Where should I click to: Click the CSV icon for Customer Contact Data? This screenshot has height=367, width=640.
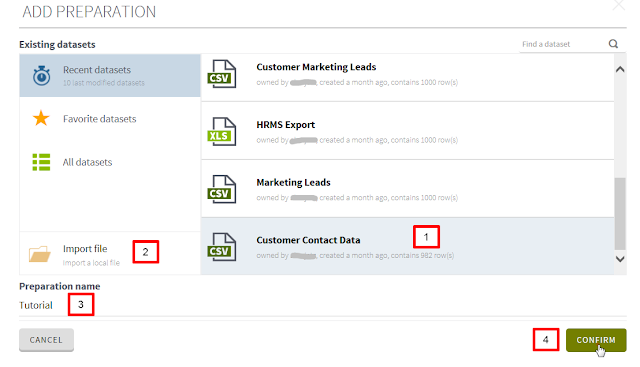222,247
